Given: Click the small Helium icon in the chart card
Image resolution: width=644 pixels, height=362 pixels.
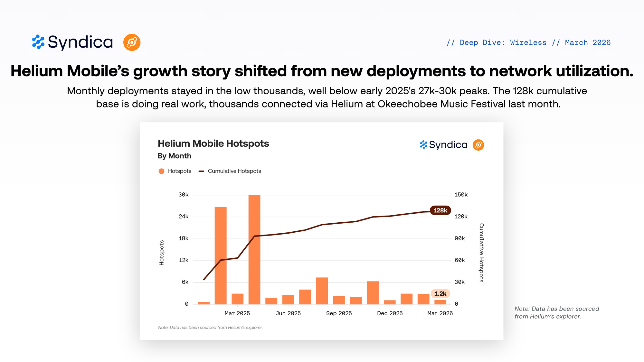Looking at the screenshot, I should point(478,145).
